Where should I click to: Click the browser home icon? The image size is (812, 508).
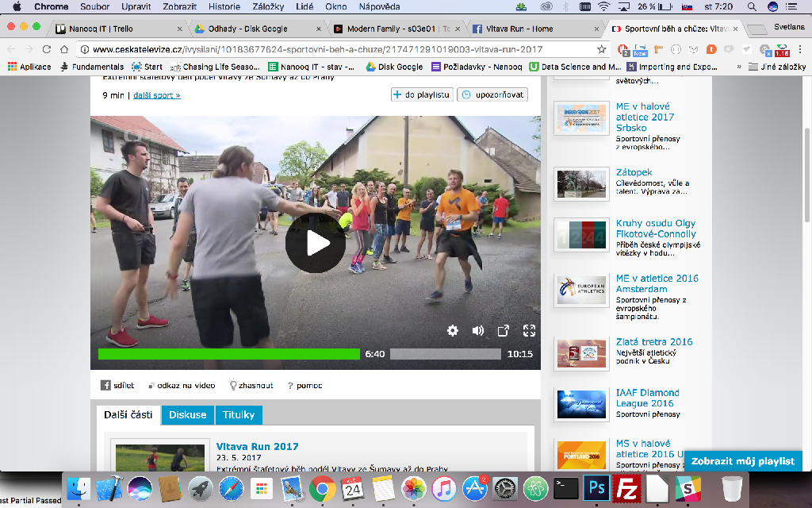pos(64,49)
